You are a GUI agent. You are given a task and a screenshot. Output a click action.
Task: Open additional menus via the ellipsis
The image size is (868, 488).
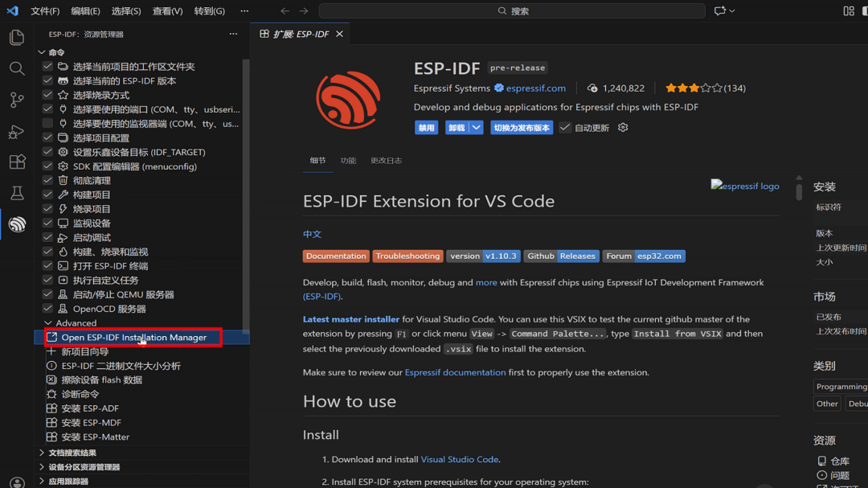pyautogui.click(x=244, y=11)
